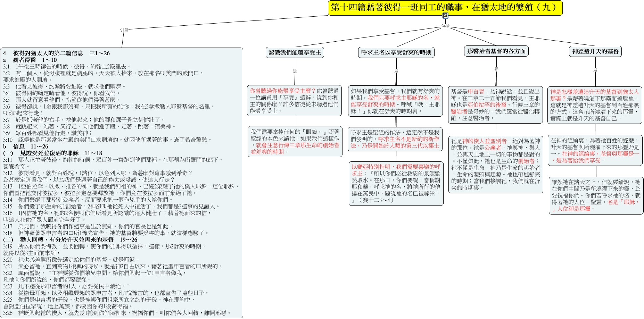Click the subheading (一) 見證受死並復活的耶穌 11~18
Screen dimensions: 644x319
(52, 153)
